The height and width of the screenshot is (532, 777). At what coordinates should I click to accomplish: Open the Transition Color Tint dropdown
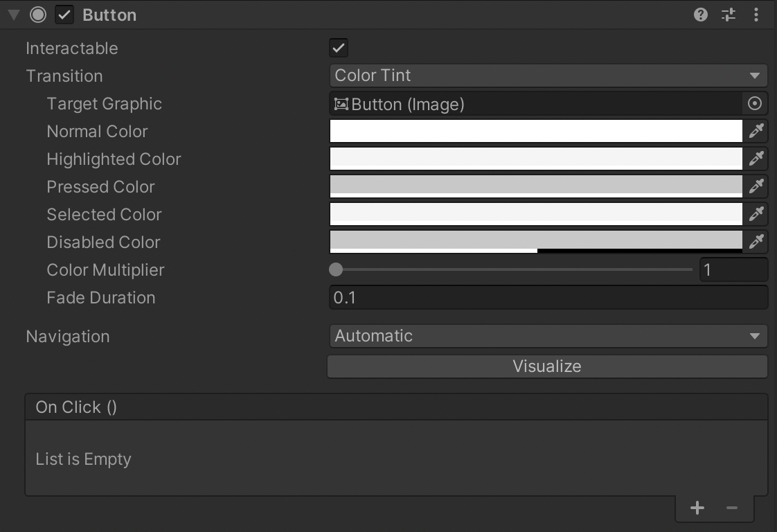[x=548, y=76]
